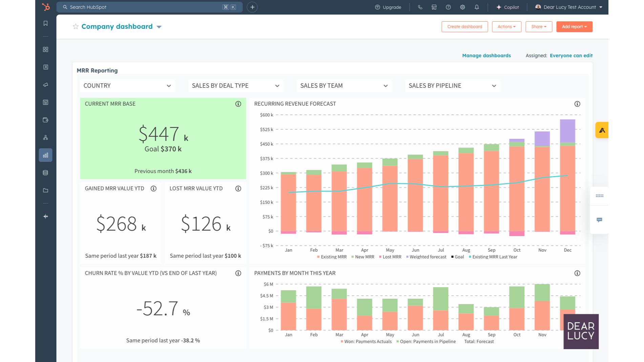The width and height of the screenshot is (644, 362).
Task: Open the Marketplace icon in the top bar
Action: point(434,7)
